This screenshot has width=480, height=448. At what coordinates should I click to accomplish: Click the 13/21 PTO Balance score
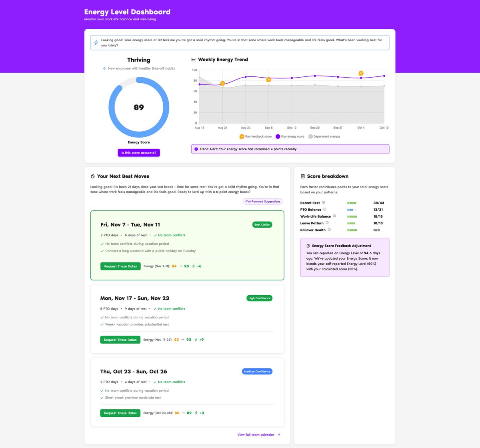(x=378, y=210)
